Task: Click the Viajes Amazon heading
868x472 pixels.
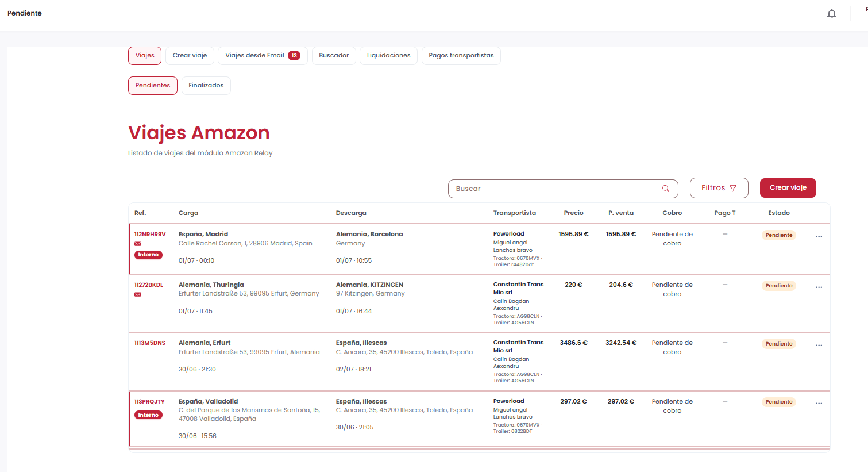Action: (x=199, y=133)
